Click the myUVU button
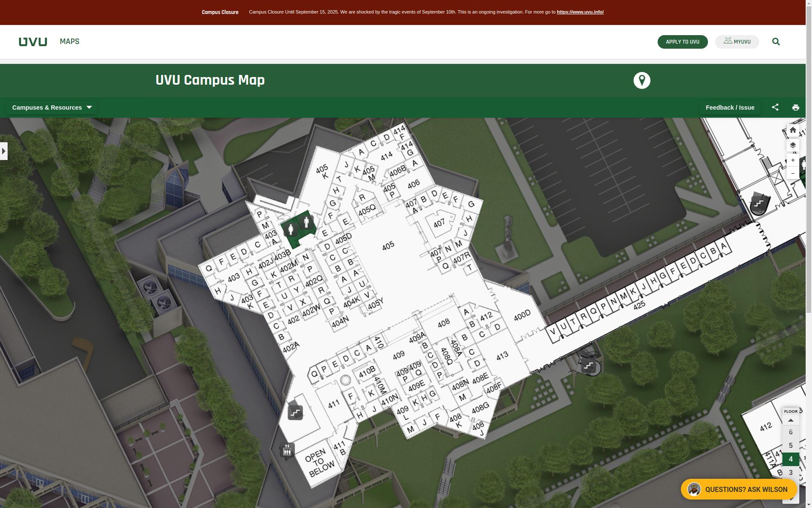The width and height of the screenshot is (812, 508). (737, 42)
